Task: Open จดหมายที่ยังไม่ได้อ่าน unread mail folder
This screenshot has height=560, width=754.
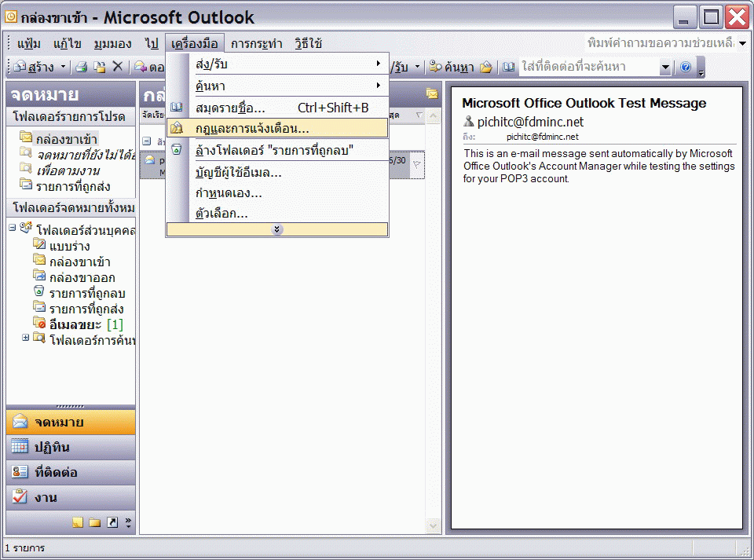Action: pos(86,155)
